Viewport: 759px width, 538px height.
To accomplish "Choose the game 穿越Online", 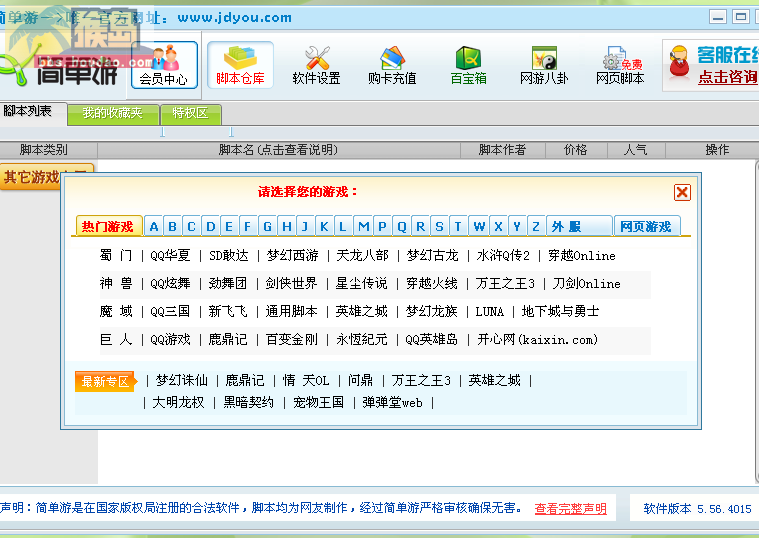I will click(x=582, y=255).
